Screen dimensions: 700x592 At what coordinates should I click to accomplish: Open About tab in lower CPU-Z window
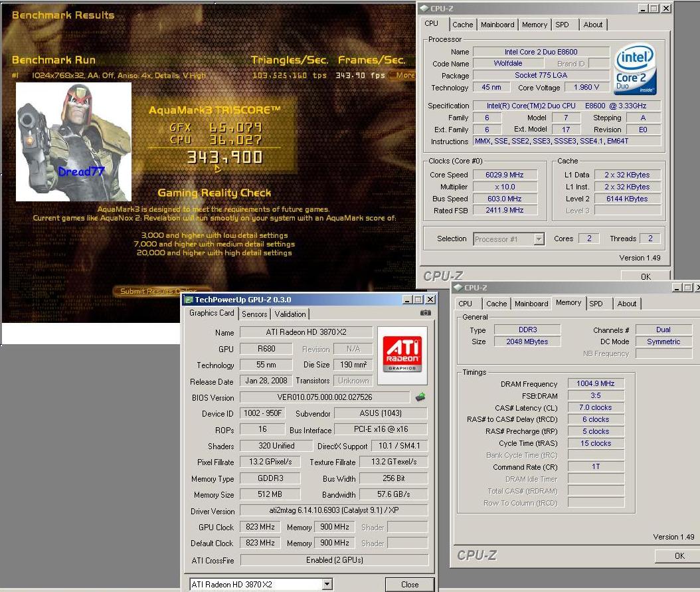coord(627,304)
